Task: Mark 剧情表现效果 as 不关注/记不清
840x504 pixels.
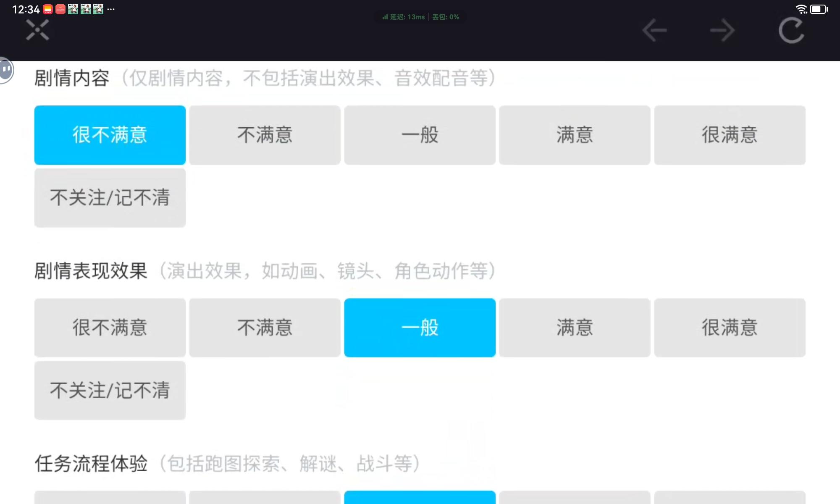Action: pos(110,390)
